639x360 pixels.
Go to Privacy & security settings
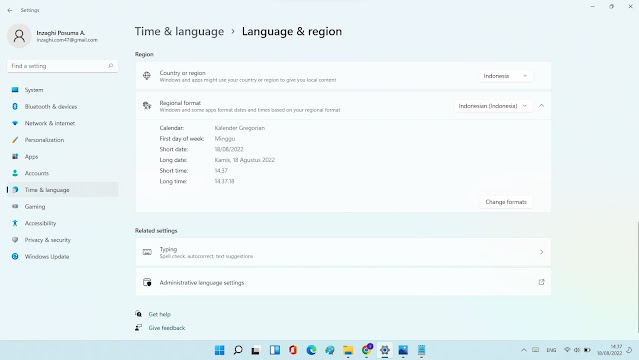tap(62, 240)
